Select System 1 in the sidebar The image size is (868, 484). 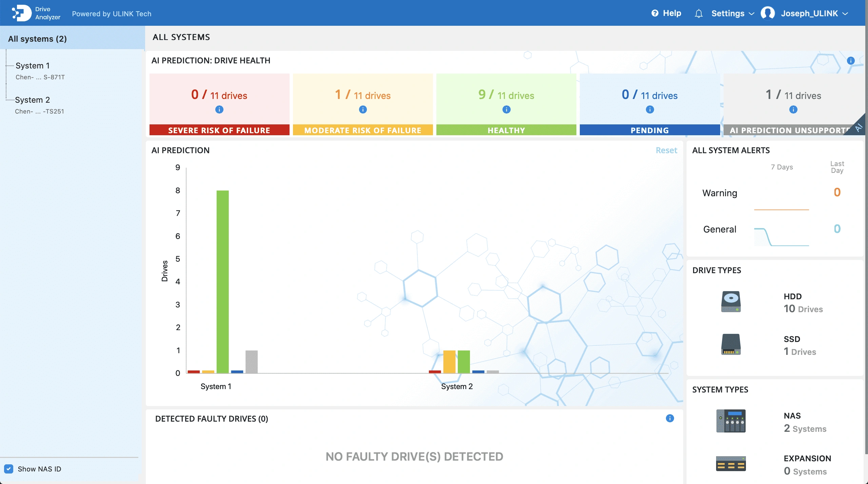click(x=33, y=65)
